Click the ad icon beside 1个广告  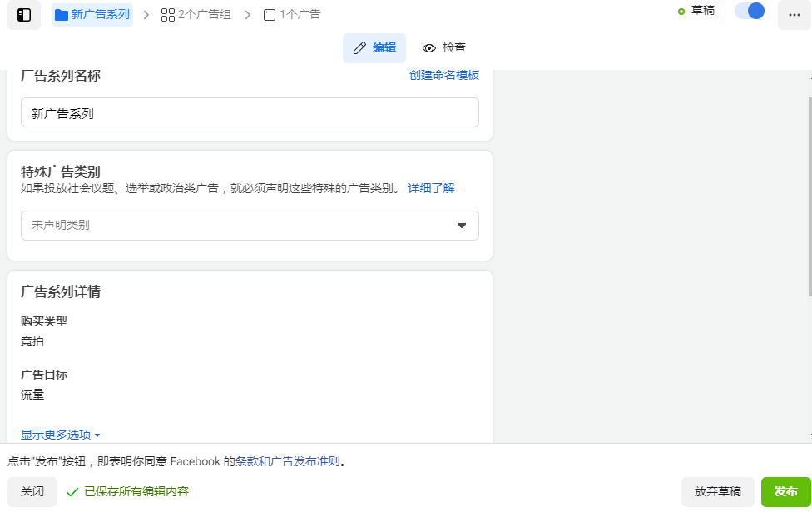[269, 15]
